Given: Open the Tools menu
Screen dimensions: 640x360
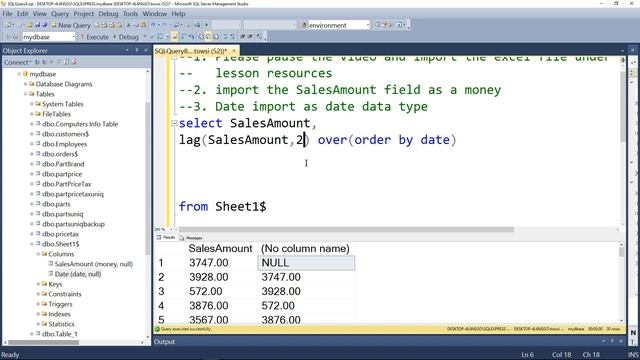Looking at the screenshot, I should (x=131, y=13).
